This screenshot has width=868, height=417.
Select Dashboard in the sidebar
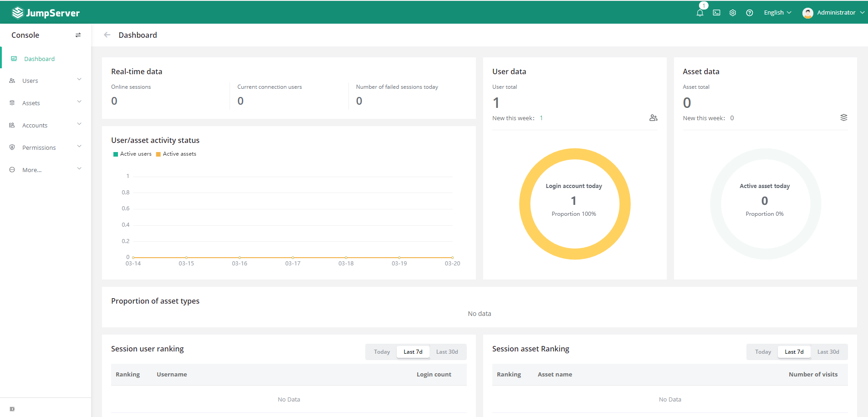(x=39, y=59)
